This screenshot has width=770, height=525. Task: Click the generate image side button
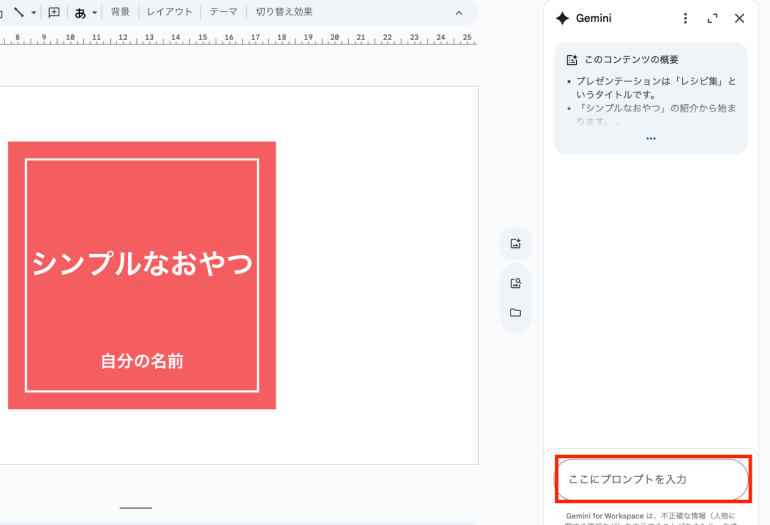pos(515,244)
